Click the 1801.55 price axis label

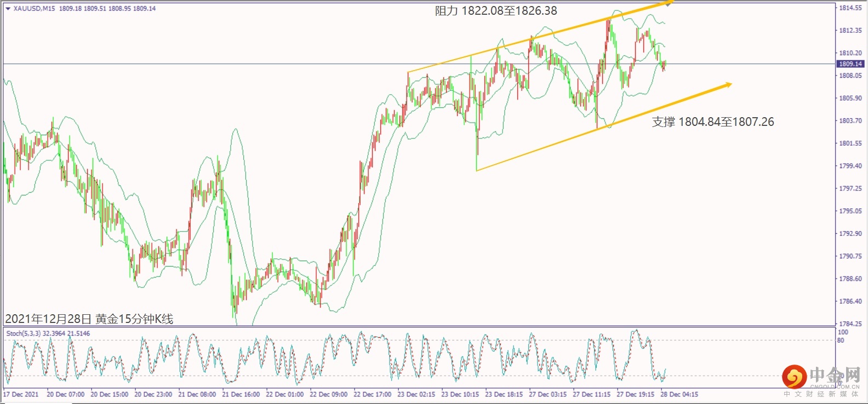click(x=850, y=143)
